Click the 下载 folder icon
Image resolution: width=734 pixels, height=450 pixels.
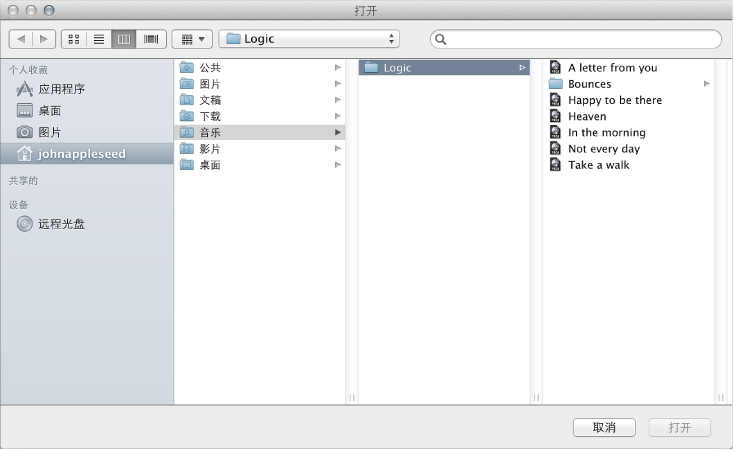coord(187,116)
